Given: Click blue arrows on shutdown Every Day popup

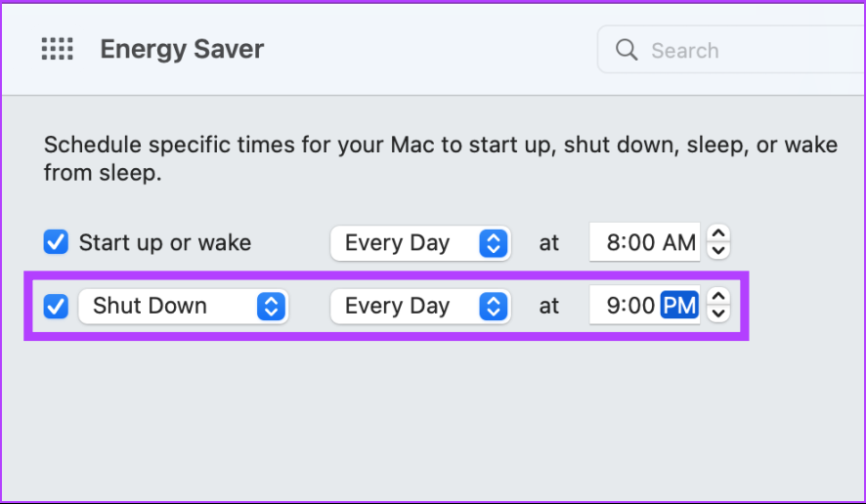Looking at the screenshot, I should pyautogui.click(x=494, y=306).
